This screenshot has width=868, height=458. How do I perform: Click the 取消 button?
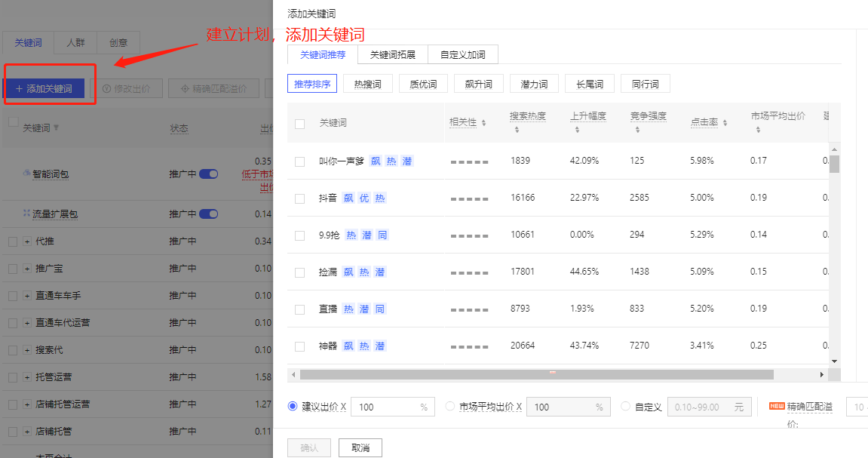pyautogui.click(x=360, y=448)
